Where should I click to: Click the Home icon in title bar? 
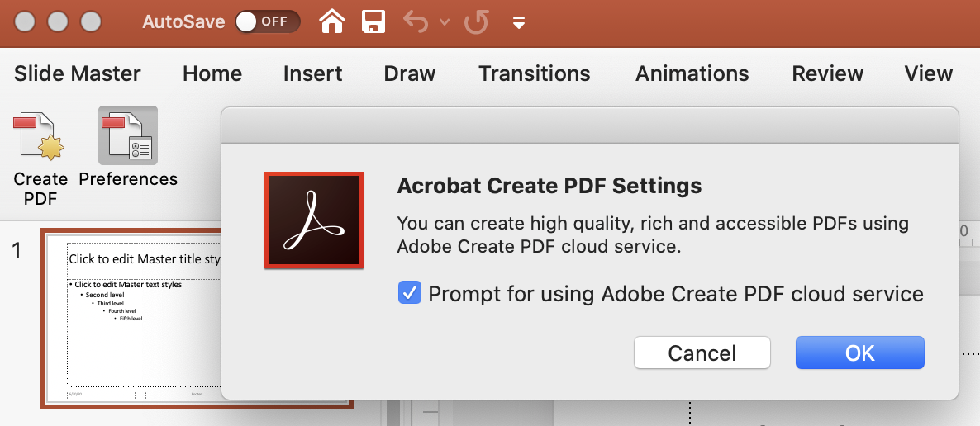pyautogui.click(x=332, y=21)
